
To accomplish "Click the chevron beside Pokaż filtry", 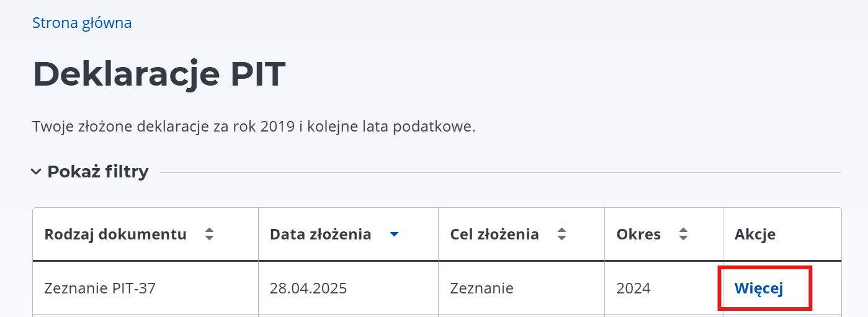I will (x=37, y=172).
